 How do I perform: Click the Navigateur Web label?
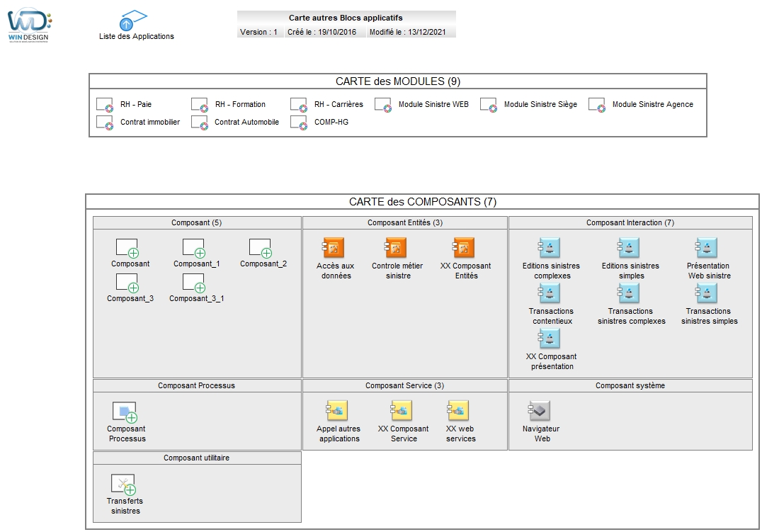click(541, 434)
